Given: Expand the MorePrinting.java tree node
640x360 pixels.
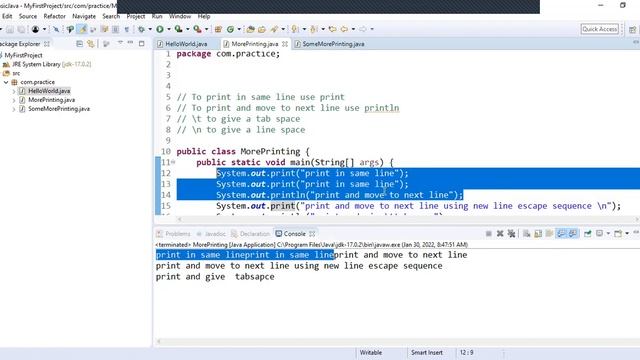Looking at the screenshot, I should (14, 100).
